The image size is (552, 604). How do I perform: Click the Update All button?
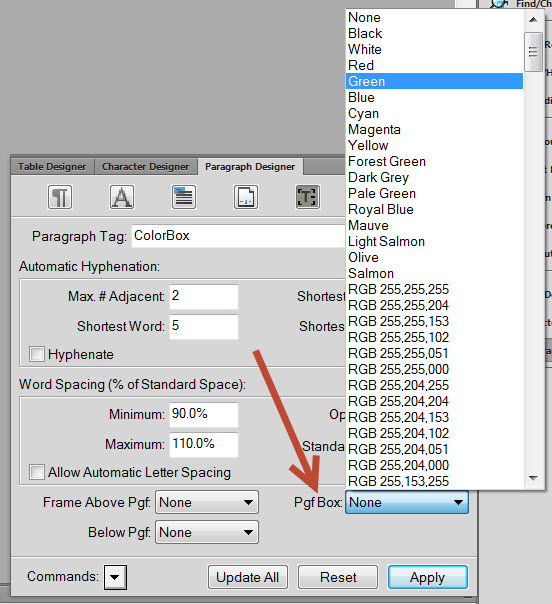pos(248,577)
